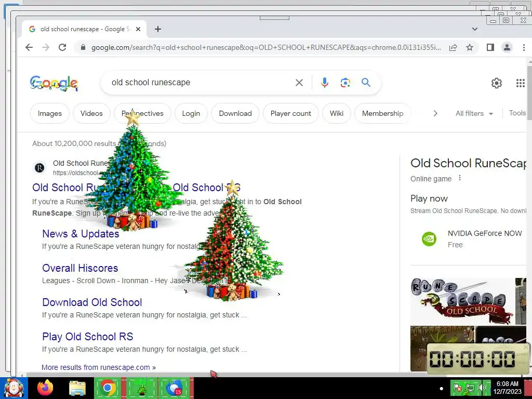Start voice search with microphone
532x399 pixels.
pos(325,83)
